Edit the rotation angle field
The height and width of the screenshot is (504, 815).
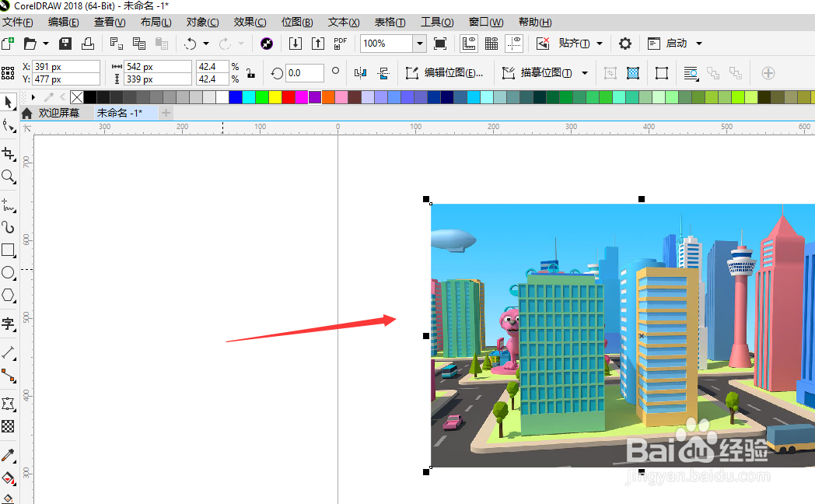[305, 73]
